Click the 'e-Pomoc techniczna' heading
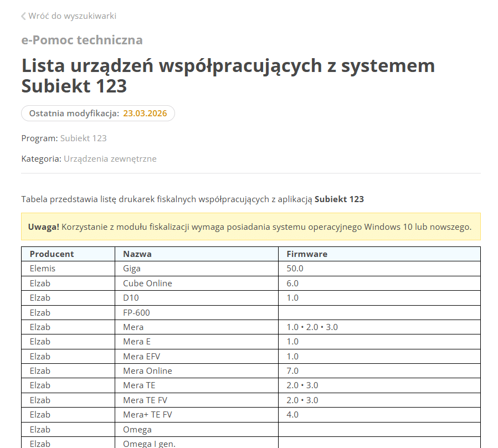This screenshot has height=448, width=498. 82,40
